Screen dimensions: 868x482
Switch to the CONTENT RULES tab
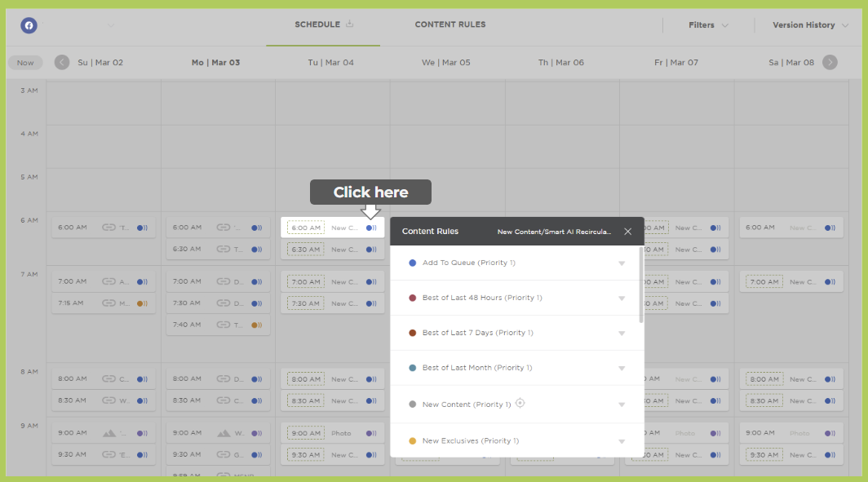(449, 24)
